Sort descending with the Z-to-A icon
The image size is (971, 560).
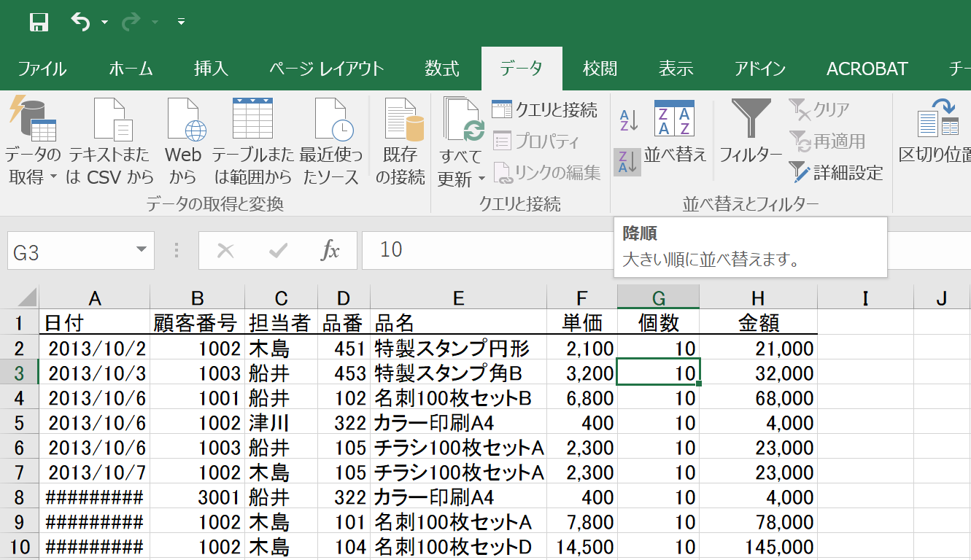(x=627, y=162)
